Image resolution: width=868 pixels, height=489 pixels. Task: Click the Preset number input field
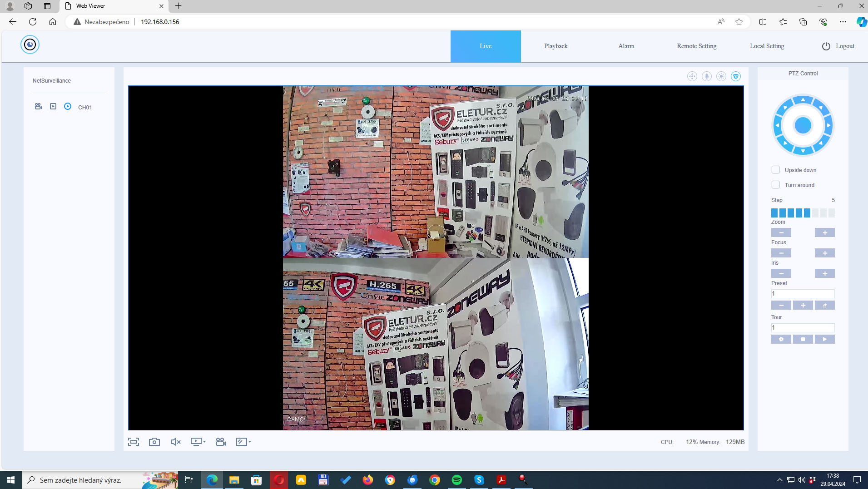803,294
